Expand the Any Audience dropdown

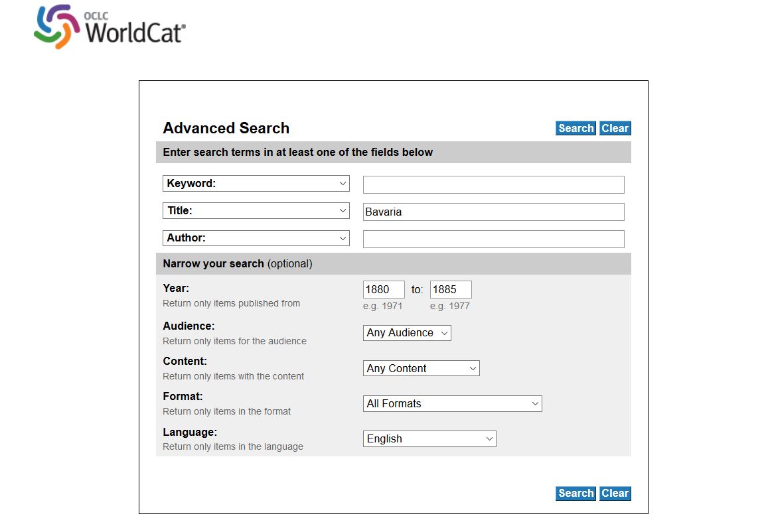point(407,333)
